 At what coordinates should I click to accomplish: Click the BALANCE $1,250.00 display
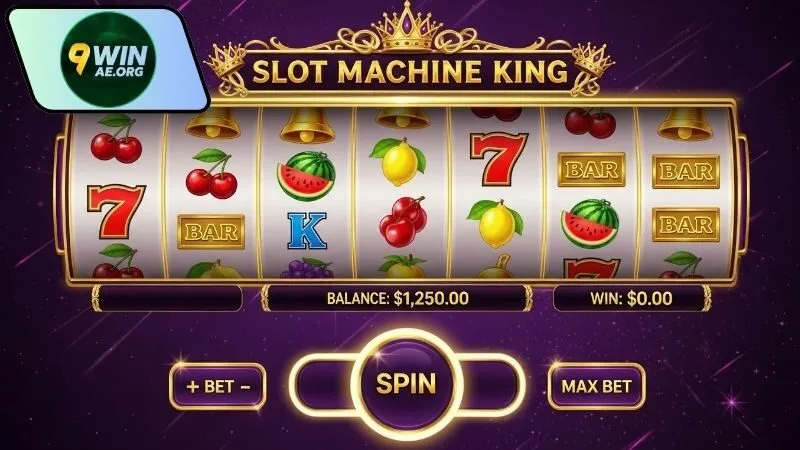click(397, 298)
